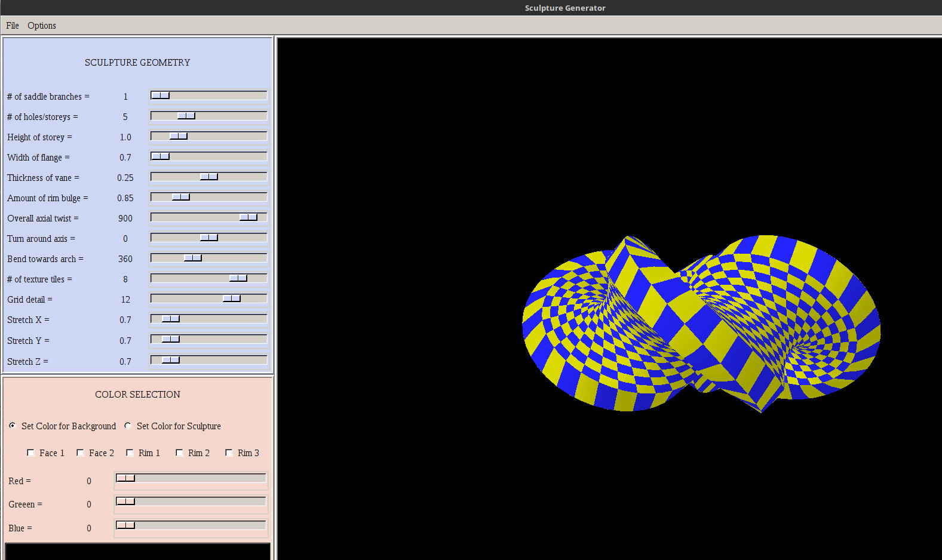This screenshot has width=942, height=560.
Task: Open the Options menu
Action: (x=42, y=26)
